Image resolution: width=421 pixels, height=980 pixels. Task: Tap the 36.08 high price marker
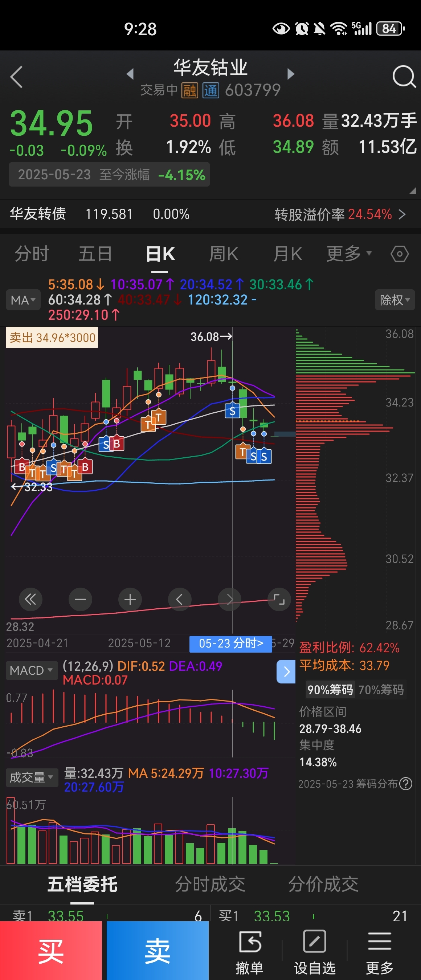pyautogui.click(x=211, y=336)
